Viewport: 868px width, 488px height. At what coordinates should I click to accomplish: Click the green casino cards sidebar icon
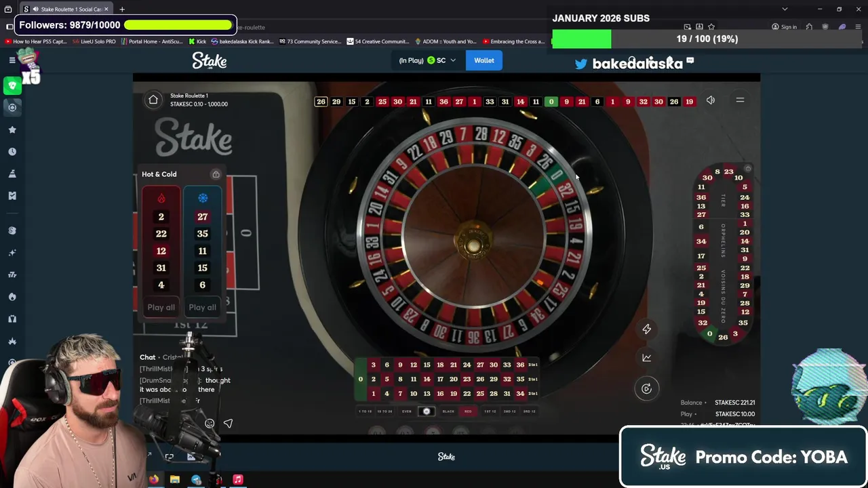[x=12, y=85]
